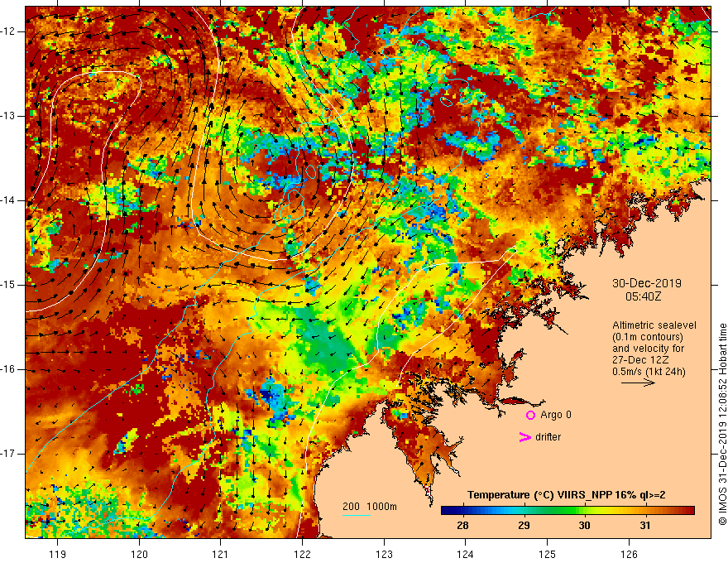Click the 'Altimetric sealevel' caption text
The width and height of the screenshot is (728, 563).
coord(654,325)
